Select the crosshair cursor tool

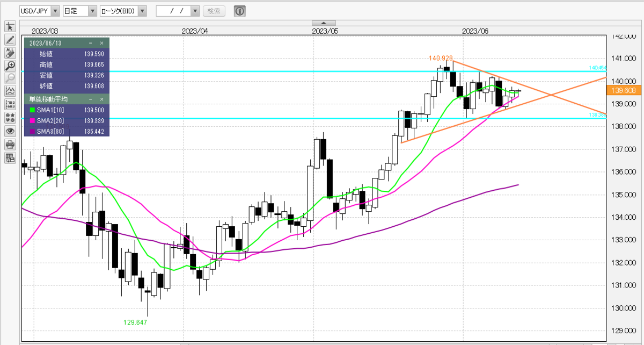pos(10,27)
